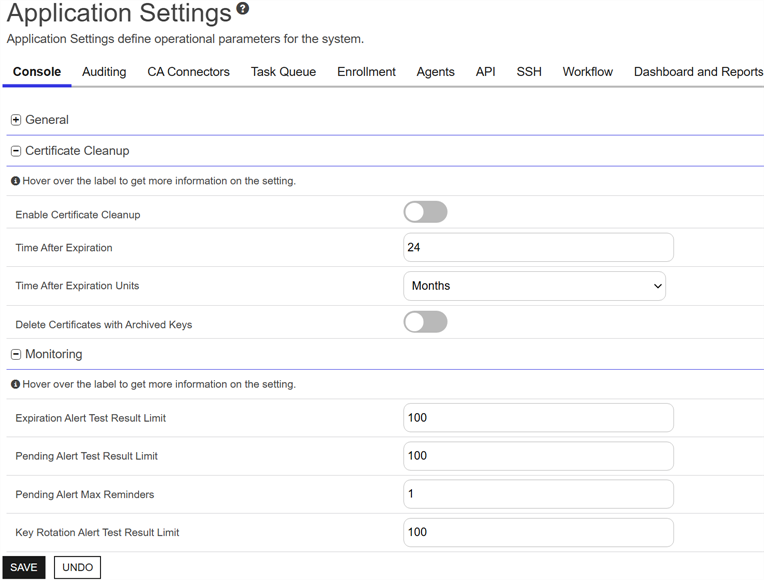The width and height of the screenshot is (764, 580).
Task: Open the Time After Expiration Units dropdown
Action: pyautogui.click(x=534, y=286)
